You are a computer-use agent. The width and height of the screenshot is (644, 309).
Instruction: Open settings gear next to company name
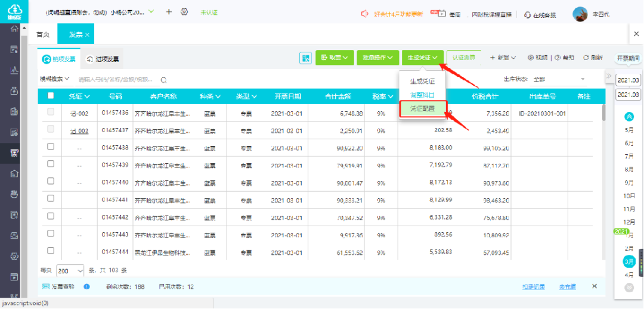pos(184,12)
